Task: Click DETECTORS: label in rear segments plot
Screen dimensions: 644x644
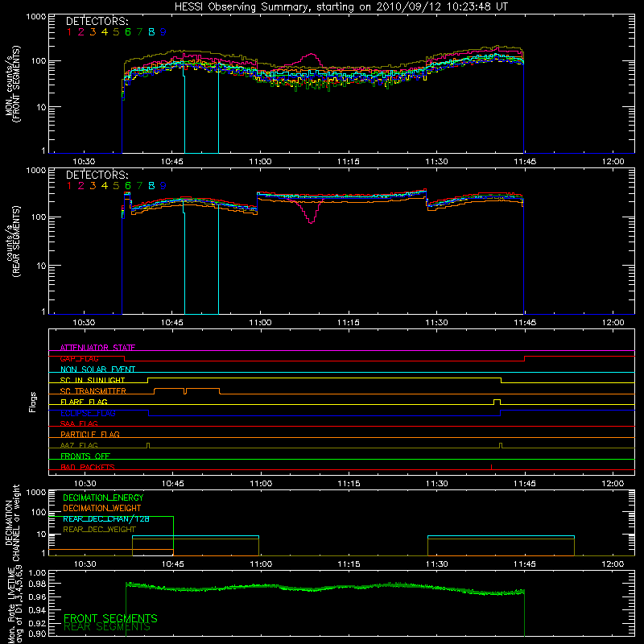Action: [97, 175]
